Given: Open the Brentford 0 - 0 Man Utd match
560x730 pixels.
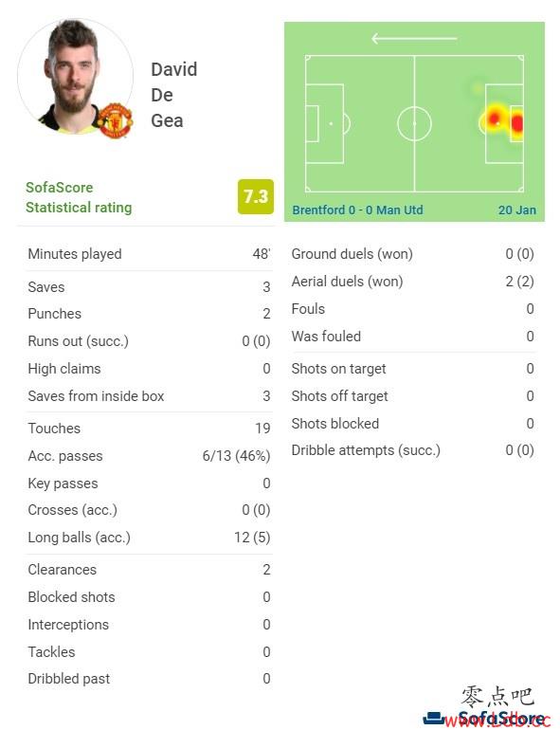Looking at the screenshot, I should click(x=357, y=210).
